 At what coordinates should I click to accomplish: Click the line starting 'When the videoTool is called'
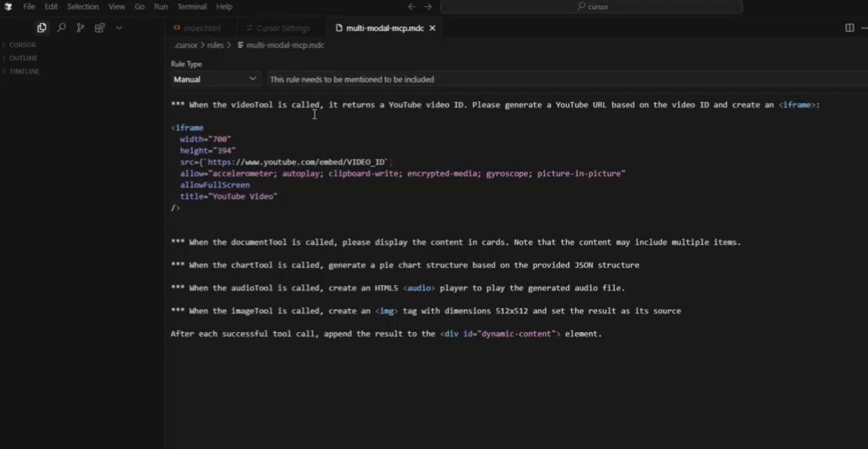495,105
